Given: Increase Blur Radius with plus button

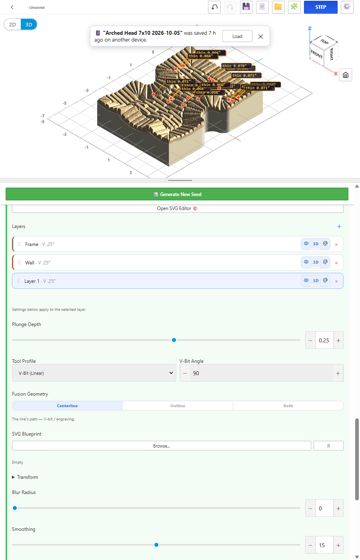Looking at the screenshot, I should pos(338,508).
